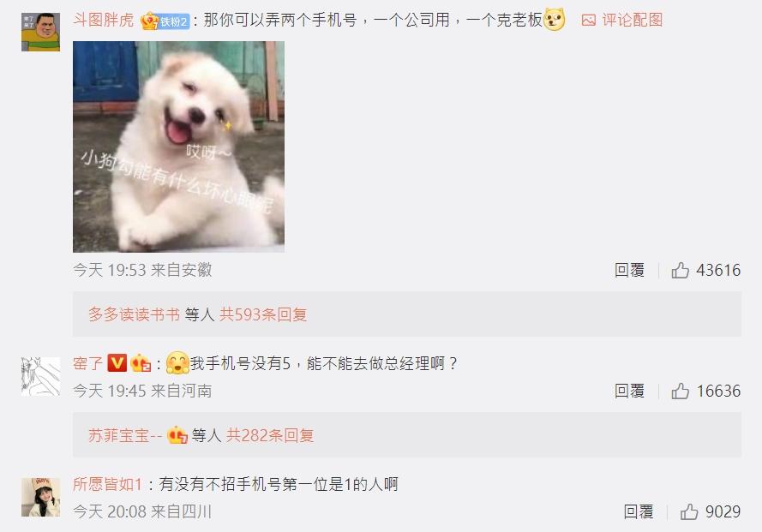Open 窑了's avatar picture
The image size is (762, 532).
[40, 377]
